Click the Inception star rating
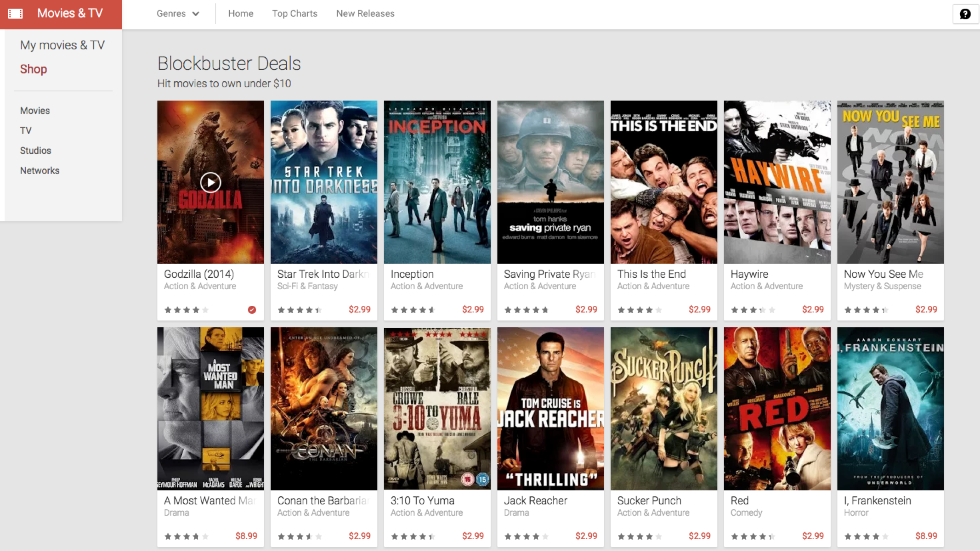The width and height of the screenshot is (980, 551). (x=413, y=310)
